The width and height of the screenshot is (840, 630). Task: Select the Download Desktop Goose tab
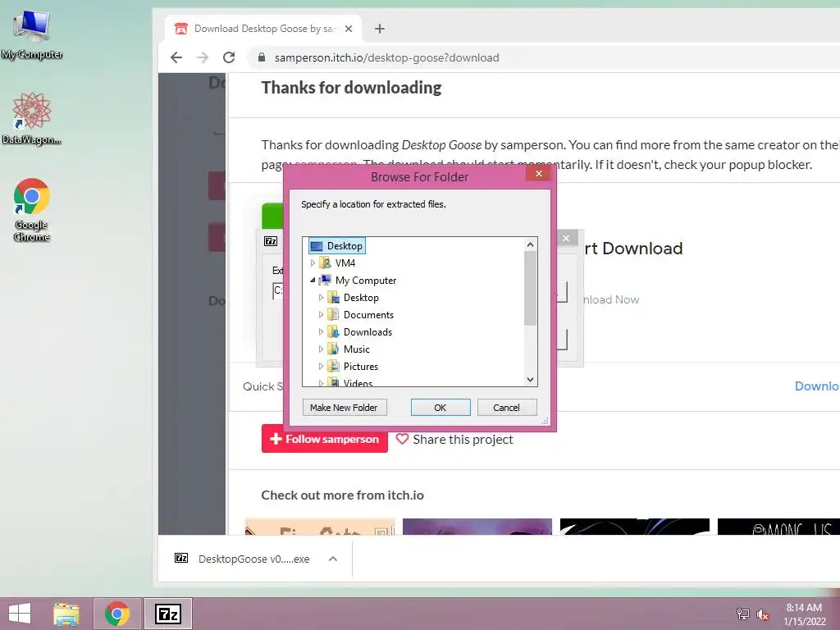[x=262, y=29]
